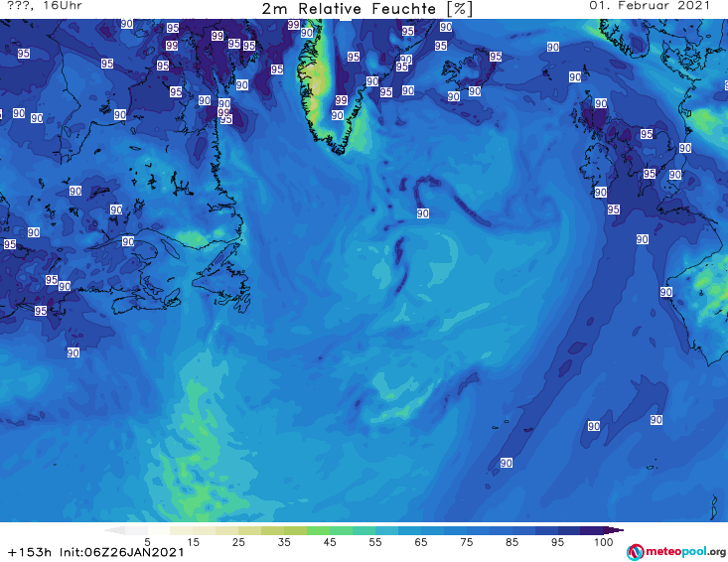The height and width of the screenshot is (562, 728).
Task: Pick the bright green 45–50 colorbar swatch
Action: click(x=341, y=530)
